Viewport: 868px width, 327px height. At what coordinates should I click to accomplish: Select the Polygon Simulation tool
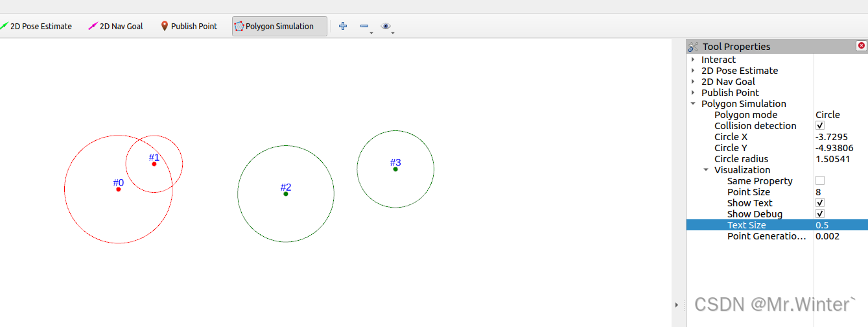point(279,27)
